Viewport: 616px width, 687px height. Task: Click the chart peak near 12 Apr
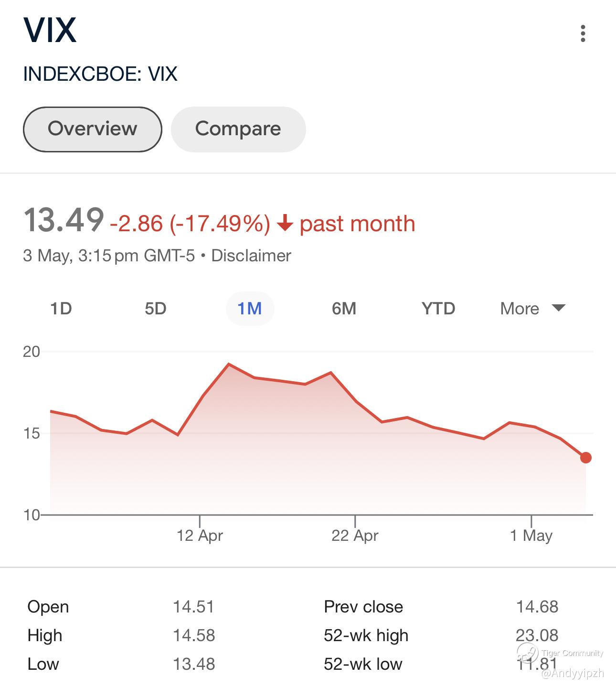click(229, 364)
